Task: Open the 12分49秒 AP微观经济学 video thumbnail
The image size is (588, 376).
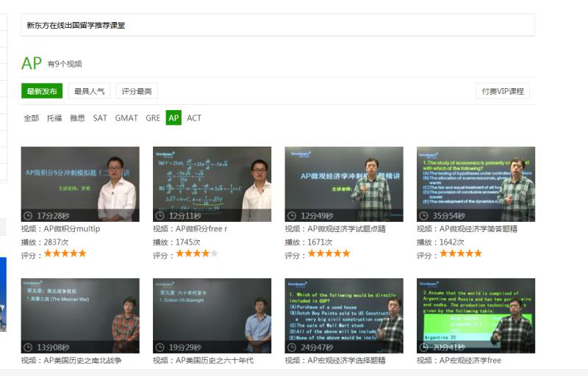Action: [x=344, y=184]
